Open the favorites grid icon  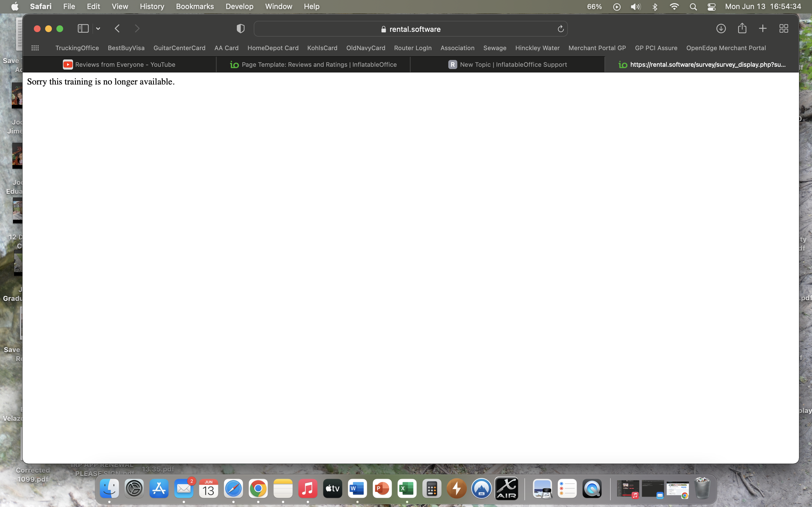[35, 48]
